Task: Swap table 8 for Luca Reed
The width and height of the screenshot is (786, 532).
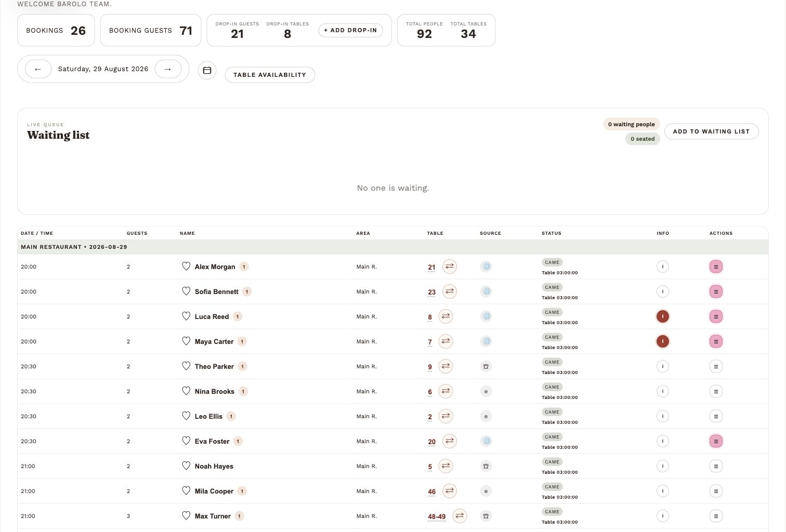Action: pyautogui.click(x=446, y=316)
